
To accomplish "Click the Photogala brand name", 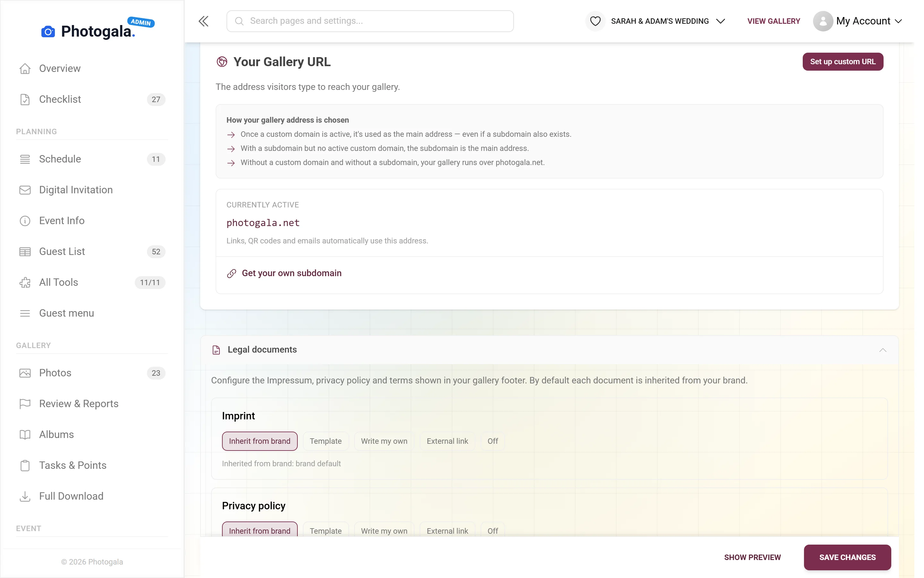I will (98, 31).
